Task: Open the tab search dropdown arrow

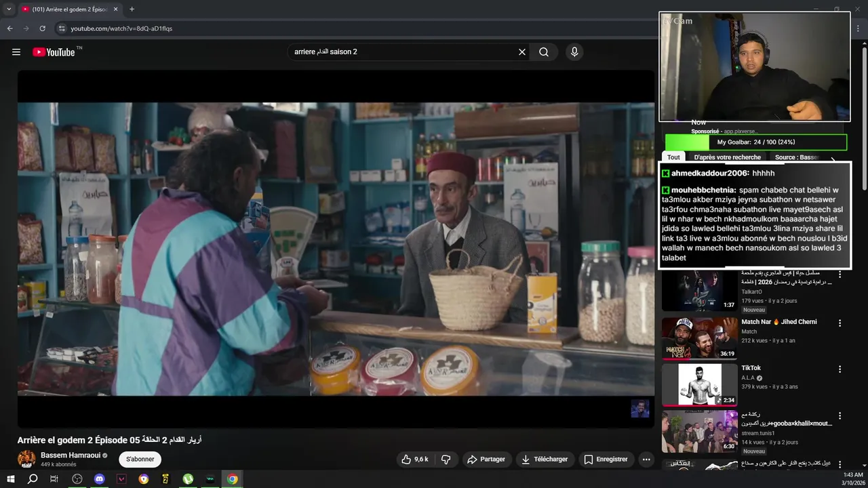Action: pos(9,9)
